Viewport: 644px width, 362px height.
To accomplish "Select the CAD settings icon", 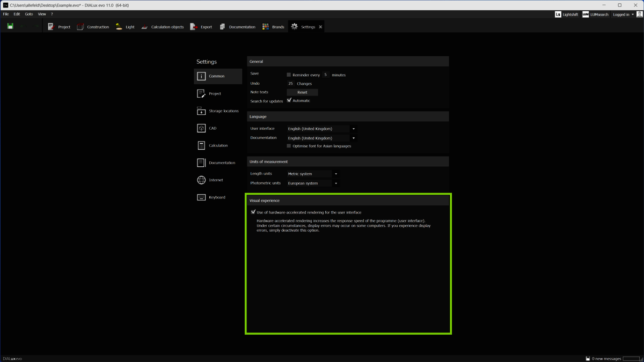I will tap(201, 128).
